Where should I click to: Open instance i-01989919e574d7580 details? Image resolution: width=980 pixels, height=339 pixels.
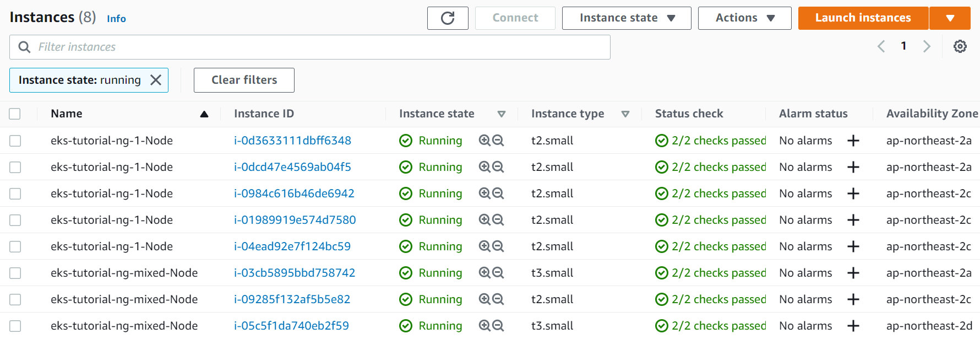click(x=295, y=220)
